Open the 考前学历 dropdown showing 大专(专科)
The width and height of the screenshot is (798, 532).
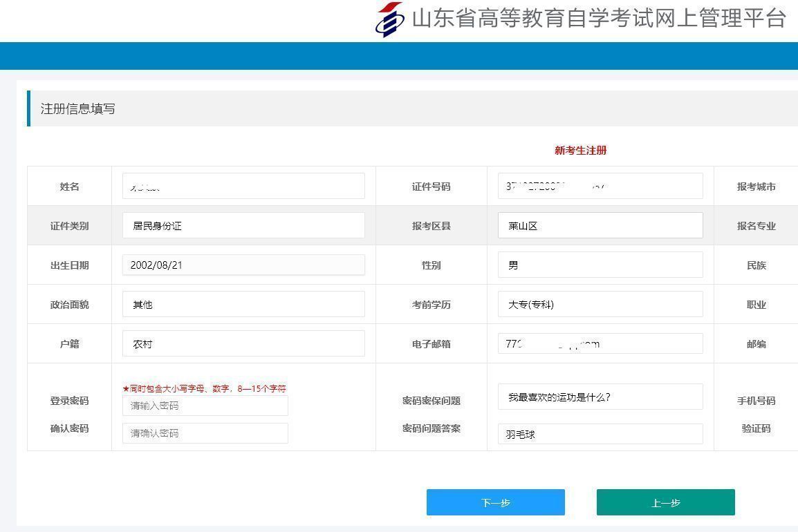600,304
